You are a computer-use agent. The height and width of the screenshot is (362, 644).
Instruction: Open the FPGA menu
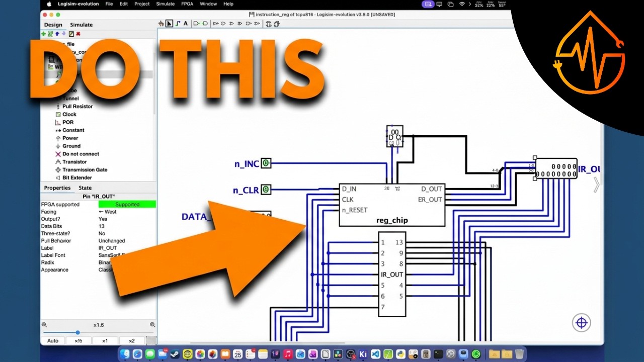(x=188, y=4)
